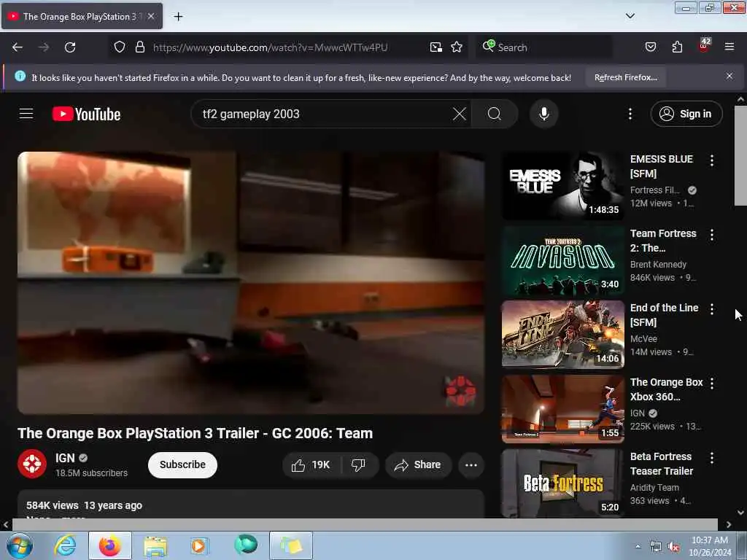Open the Windows Start button
Screen dimensions: 747x560
[x=19, y=545]
